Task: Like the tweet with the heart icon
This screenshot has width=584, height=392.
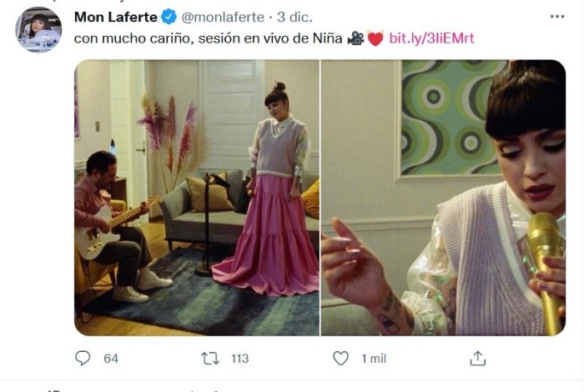Action: [340, 358]
